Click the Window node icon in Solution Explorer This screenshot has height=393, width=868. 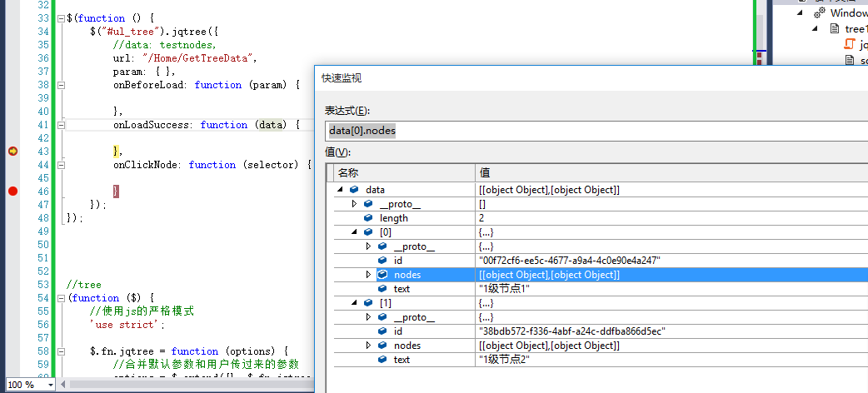[820, 12]
